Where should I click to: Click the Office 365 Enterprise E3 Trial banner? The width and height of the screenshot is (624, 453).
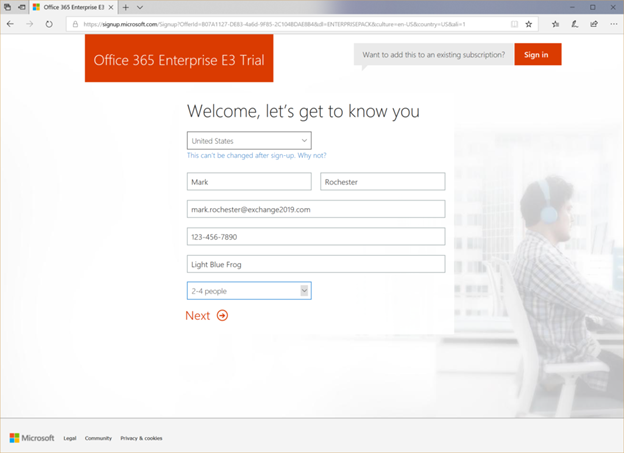pos(179,59)
